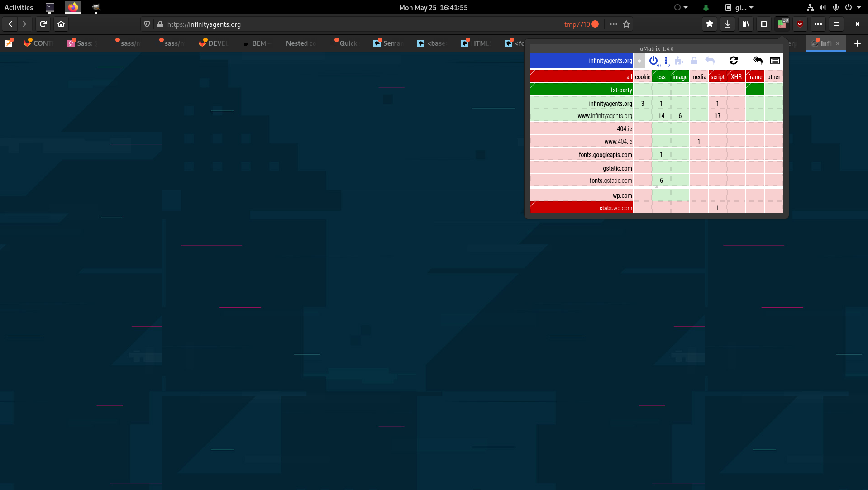Click the tmp7710 container label
The width and height of the screenshot is (868, 490).
581,24
